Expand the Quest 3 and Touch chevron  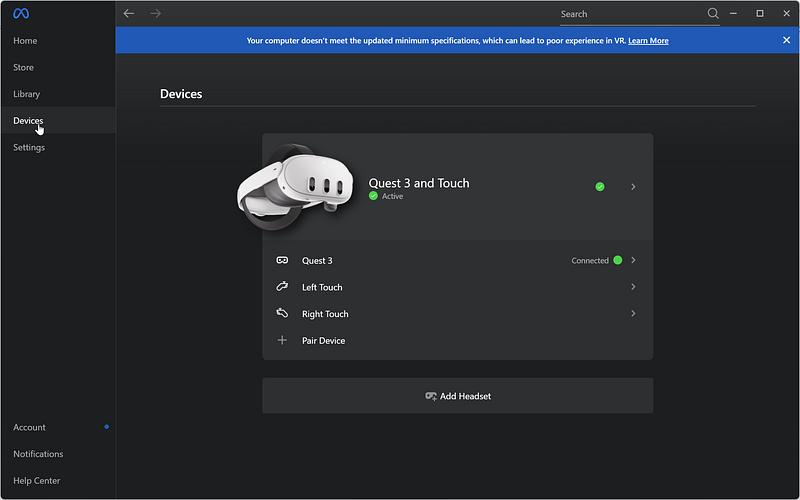coord(633,187)
